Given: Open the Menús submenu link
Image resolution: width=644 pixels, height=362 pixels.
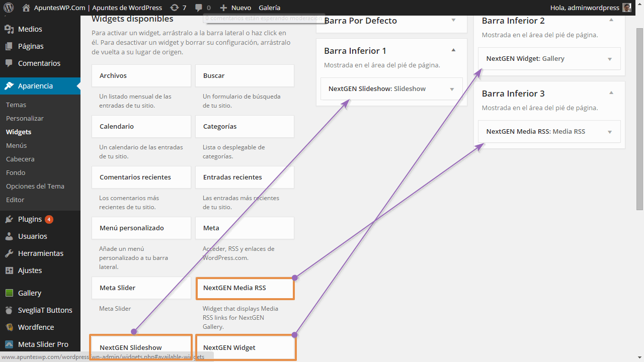Looking at the screenshot, I should pos(17,145).
